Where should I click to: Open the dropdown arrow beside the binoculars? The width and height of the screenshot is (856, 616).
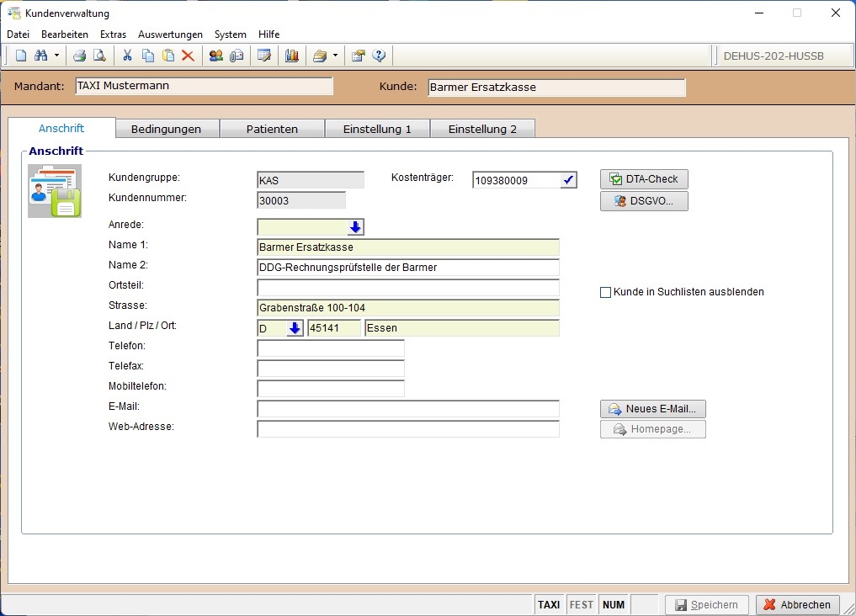coord(56,56)
